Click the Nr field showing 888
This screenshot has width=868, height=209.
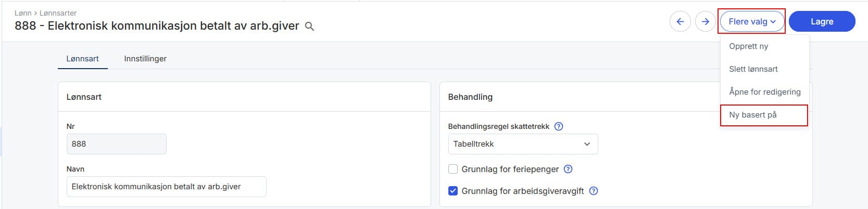point(116,144)
